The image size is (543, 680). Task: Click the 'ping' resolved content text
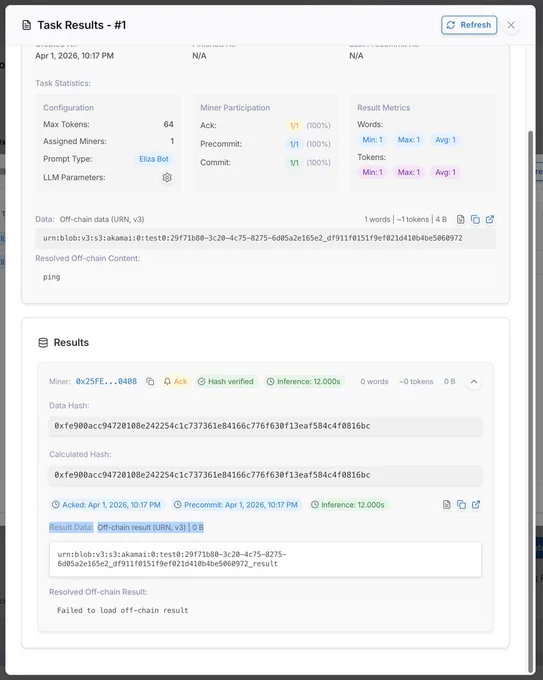coord(52,277)
